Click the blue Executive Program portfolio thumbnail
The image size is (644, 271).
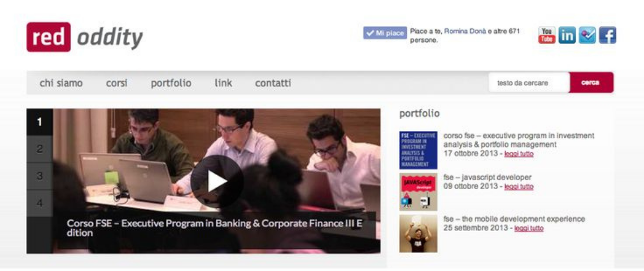point(418,150)
